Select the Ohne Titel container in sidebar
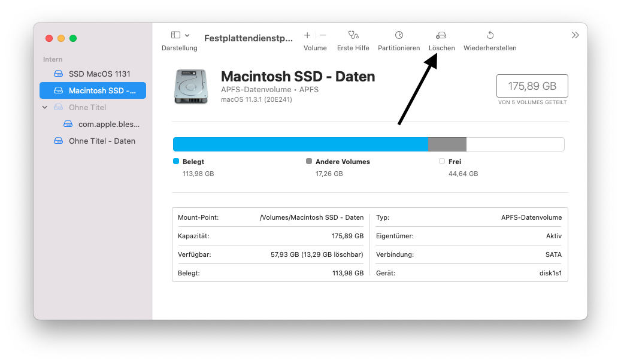 pos(87,108)
